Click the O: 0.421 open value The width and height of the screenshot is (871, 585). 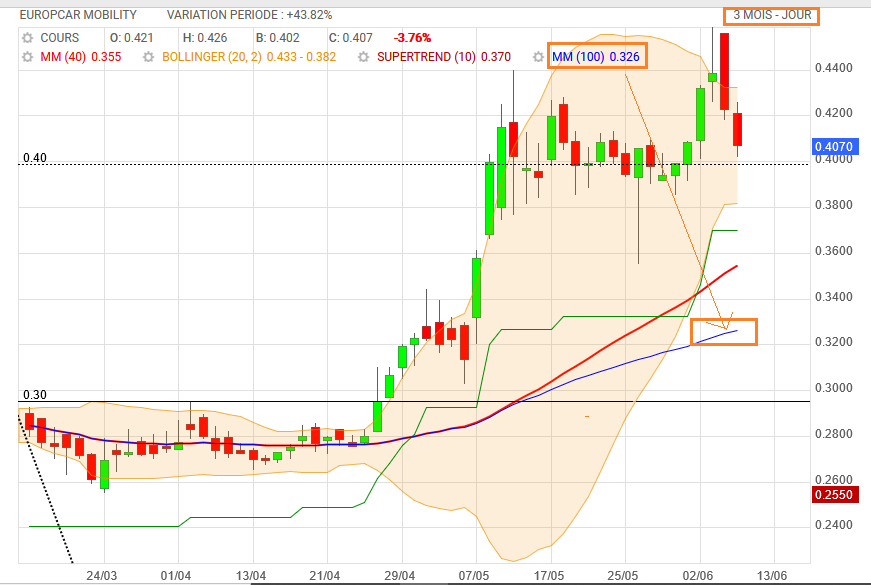click(x=132, y=38)
